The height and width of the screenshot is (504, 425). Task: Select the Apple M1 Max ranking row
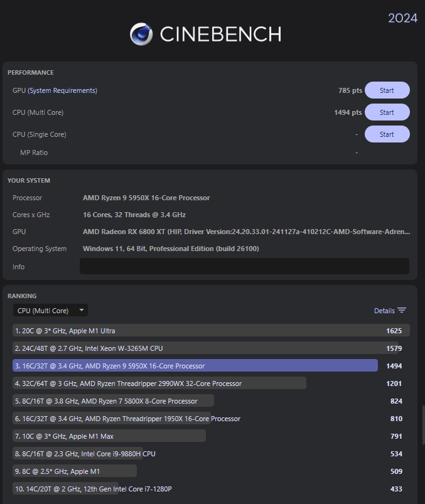coord(211,436)
